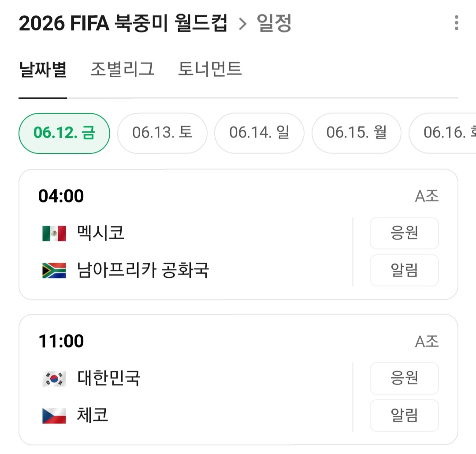Select the 06.14. 일 date chip
Image resolution: width=476 pixels, height=454 pixels.
point(259,133)
